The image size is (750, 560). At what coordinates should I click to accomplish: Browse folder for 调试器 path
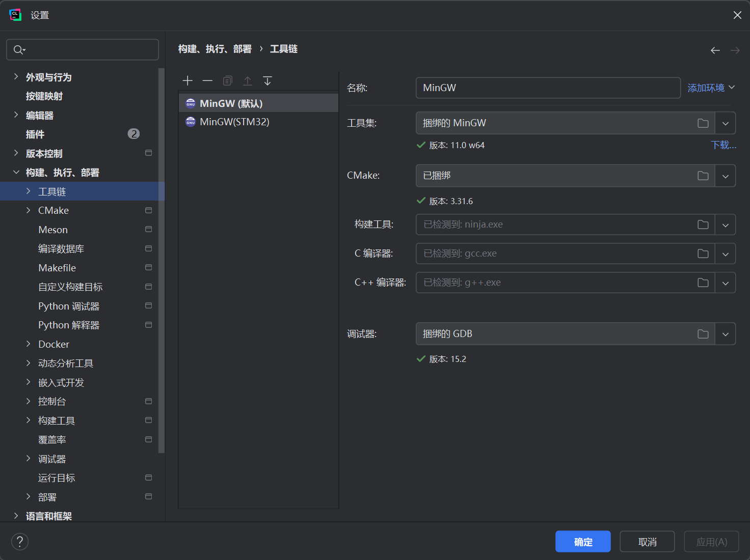pos(703,334)
